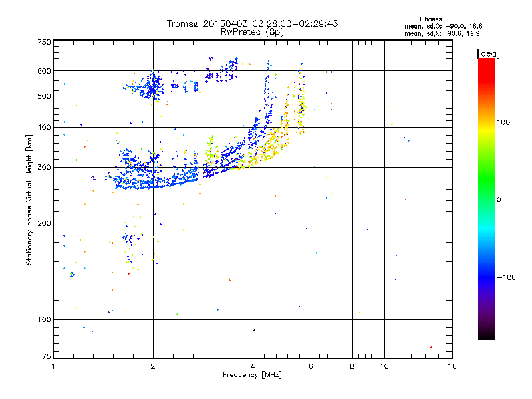Image resolution: width=532 pixels, height=399 pixels.
Task: Click the 16 tick label on the frequency axis
Action: coord(452,366)
